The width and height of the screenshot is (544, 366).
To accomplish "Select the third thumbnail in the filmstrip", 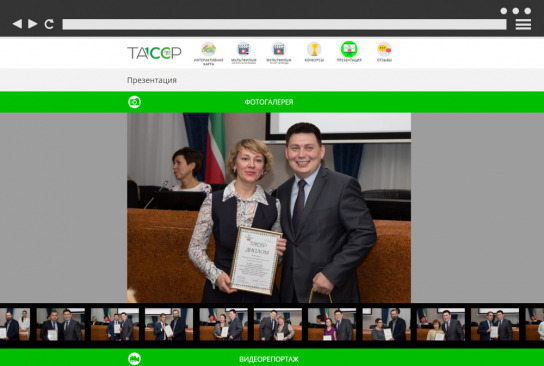I will [115, 324].
